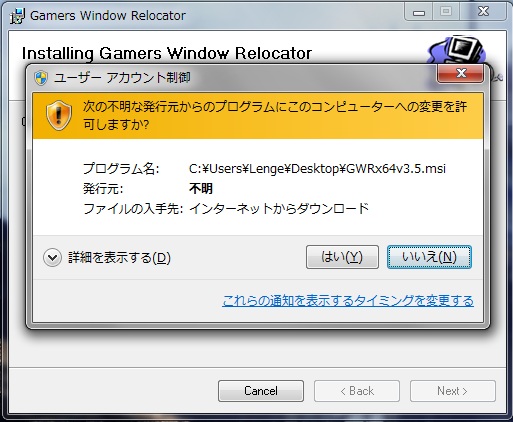This screenshot has height=422, width=513.
Task: Click the greyed-out Next button
Action: tap(453, 391)
